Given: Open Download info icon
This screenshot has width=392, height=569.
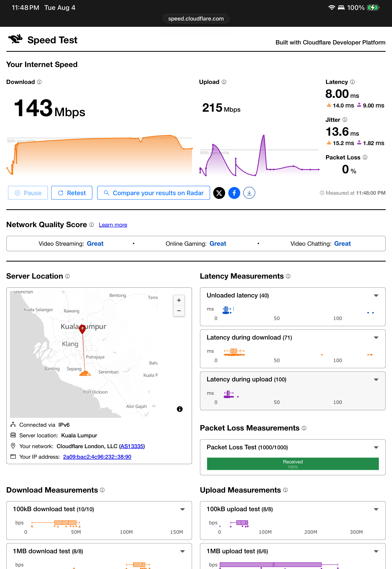Looking at the screenshot, I should [x=39, y=82].
